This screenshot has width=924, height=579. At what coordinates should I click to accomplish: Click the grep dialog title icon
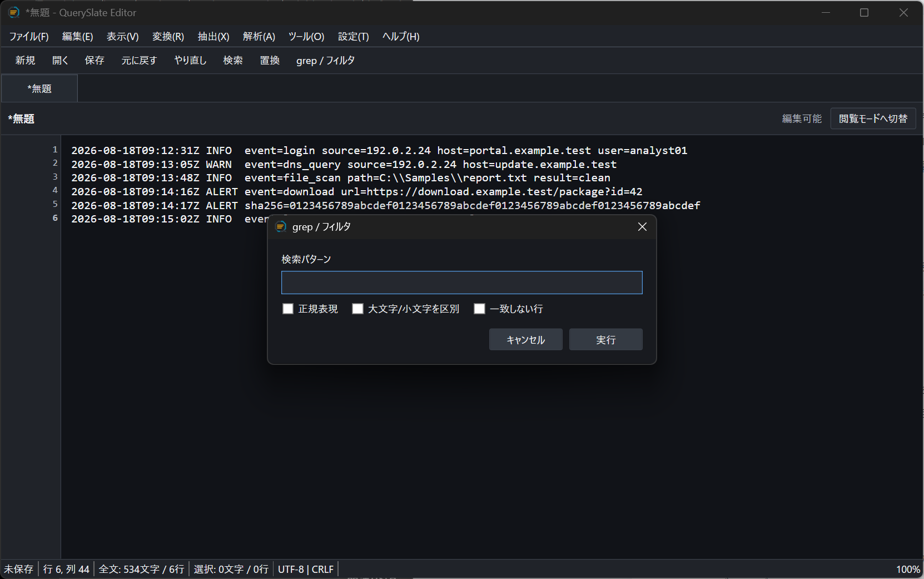coord(281,227)
